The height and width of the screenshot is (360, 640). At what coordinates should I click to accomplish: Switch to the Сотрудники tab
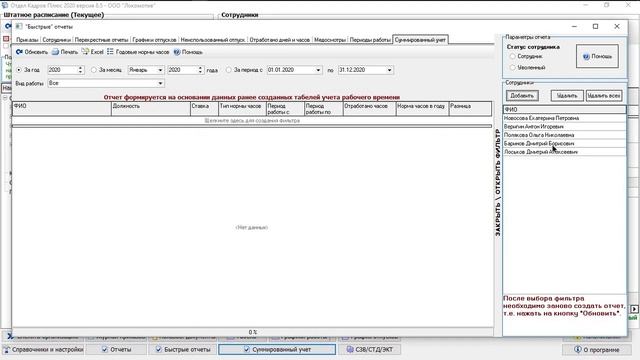tap(56, 40)
